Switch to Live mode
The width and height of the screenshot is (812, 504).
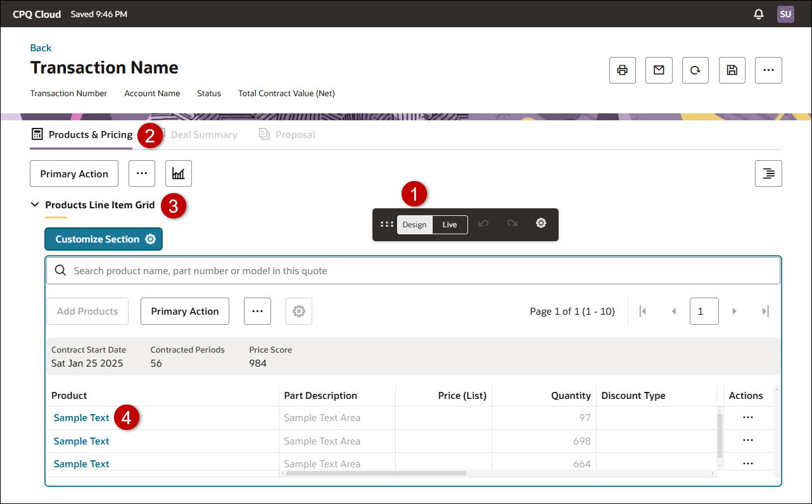pyautogui.click(x=450, y=225)
